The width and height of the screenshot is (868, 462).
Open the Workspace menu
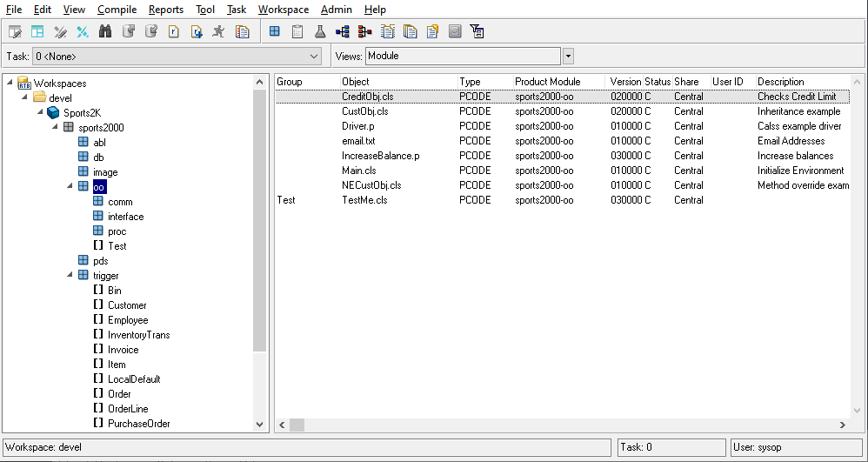284,10
